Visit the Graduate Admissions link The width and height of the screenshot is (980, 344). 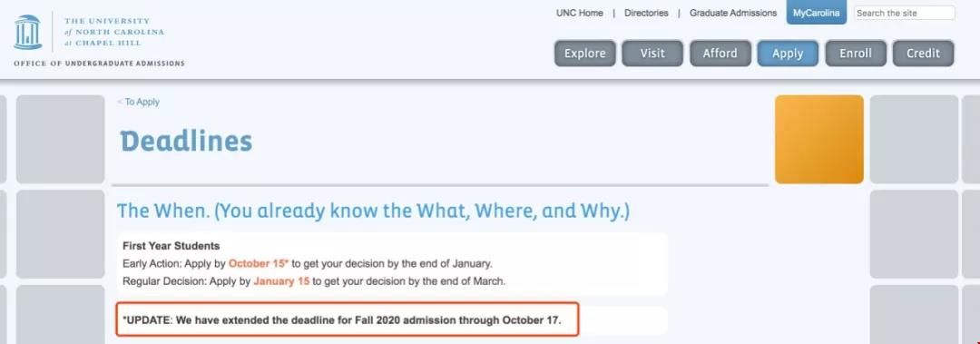click(x=733, y=13)
